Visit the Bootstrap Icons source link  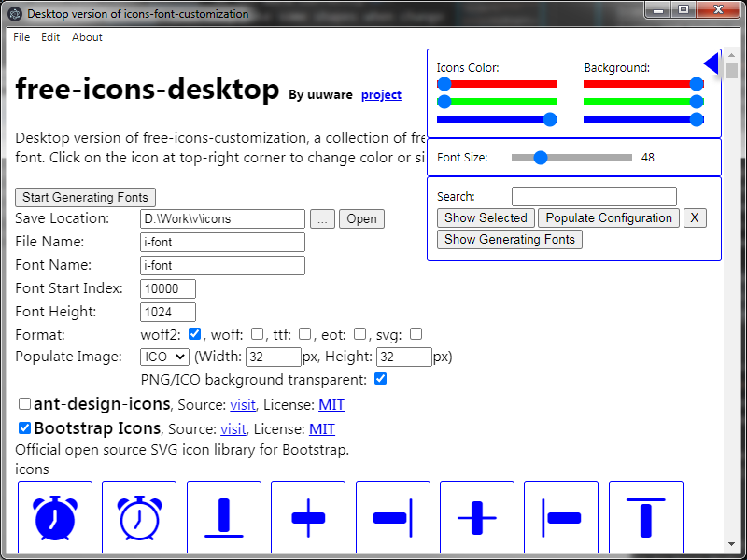point(233,429)
